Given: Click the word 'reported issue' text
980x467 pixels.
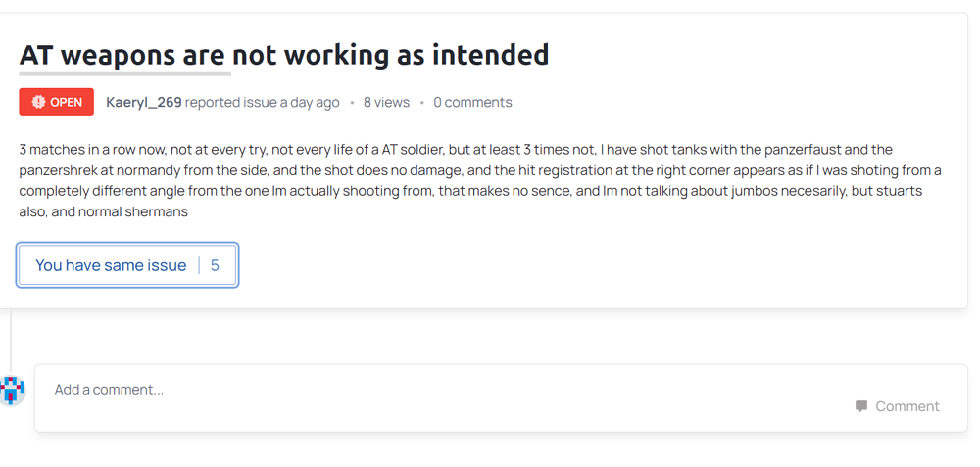Looking at the screenshot, I should pyautogui.click(x=230, y=102).
